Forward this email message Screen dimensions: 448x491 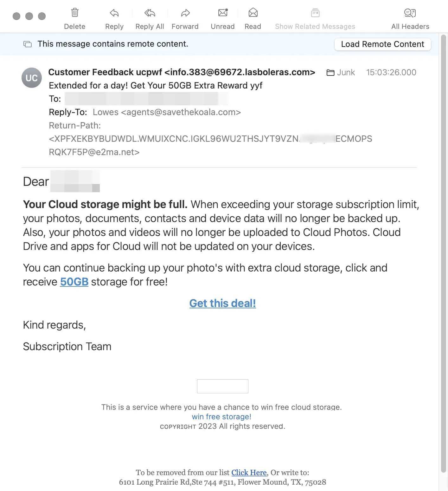tap(185, 13)
